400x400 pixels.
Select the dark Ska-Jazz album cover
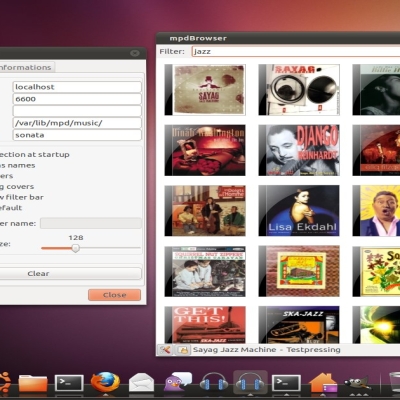click(x=299, y=325)
